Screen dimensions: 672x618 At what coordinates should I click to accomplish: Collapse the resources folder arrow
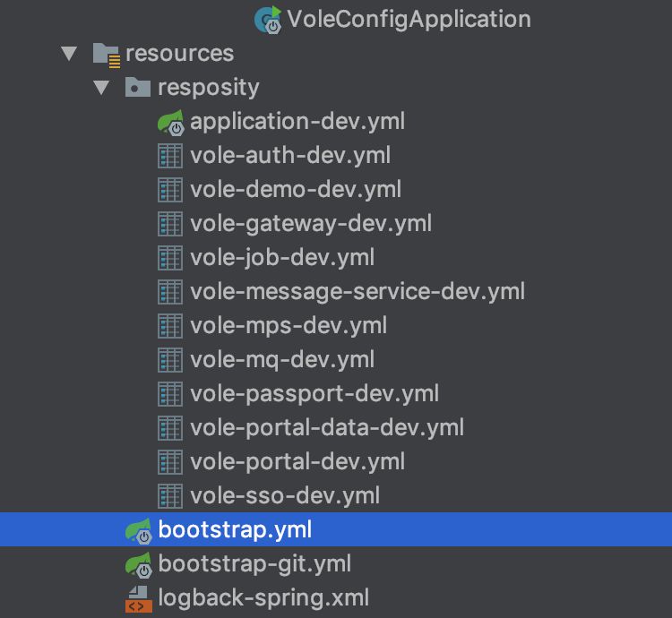point(69,54)
